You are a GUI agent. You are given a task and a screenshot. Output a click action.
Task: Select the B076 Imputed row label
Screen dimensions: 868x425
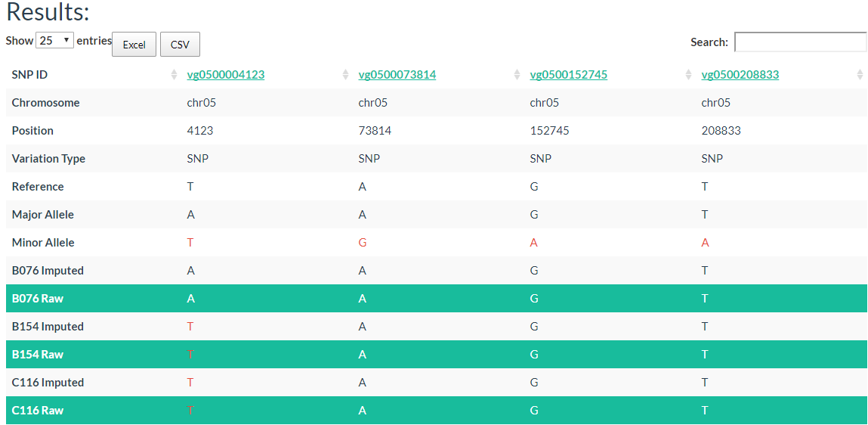coord(48,271)
